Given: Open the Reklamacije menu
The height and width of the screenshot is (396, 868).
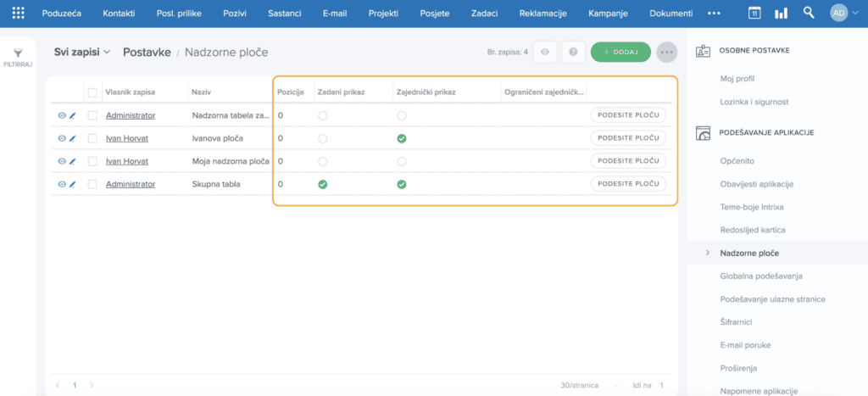Looking at the screenshot, I should tap(543, 14).
